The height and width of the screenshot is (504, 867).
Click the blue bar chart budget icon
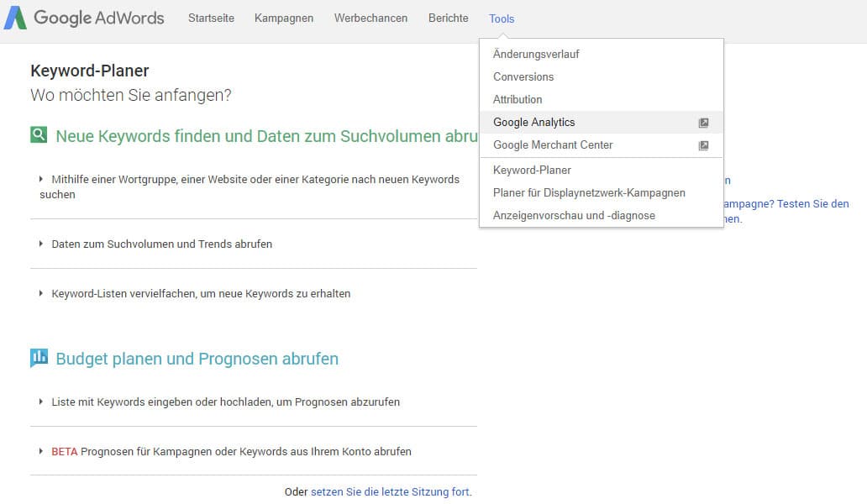point(39,358)
